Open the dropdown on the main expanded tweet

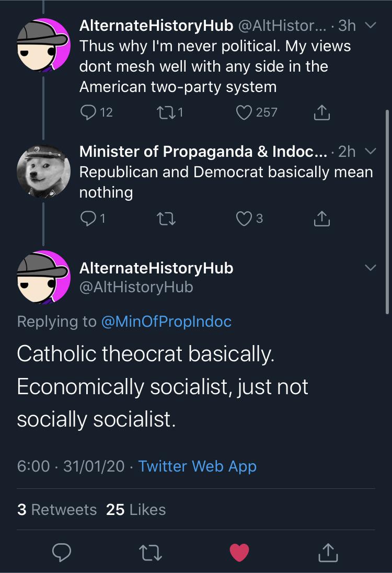[x=371, y=268]
